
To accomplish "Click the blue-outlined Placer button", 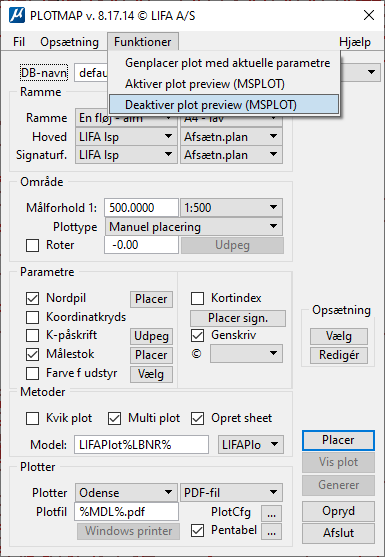I will coord(338,440).
